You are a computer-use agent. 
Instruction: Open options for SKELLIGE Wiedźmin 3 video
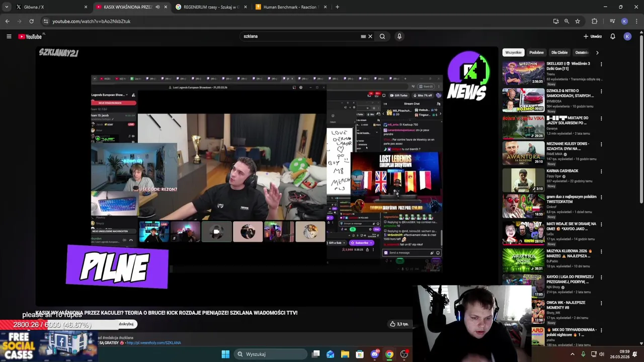(x=601, y=64)
